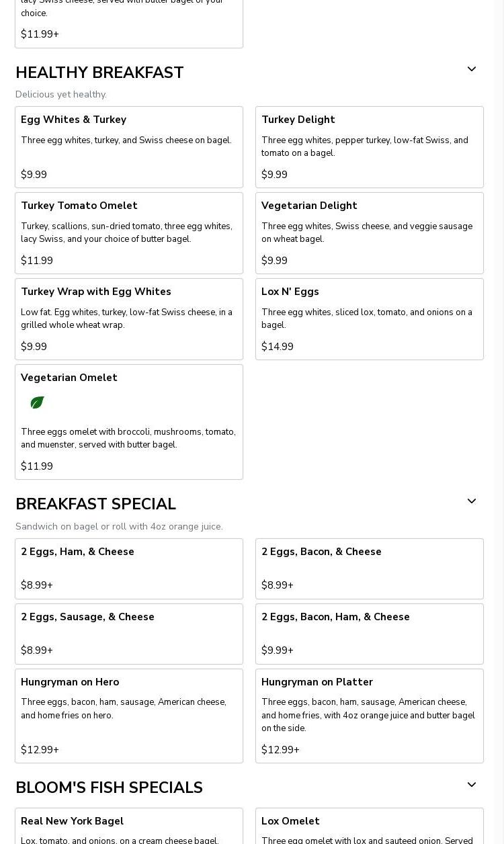Select 2 Eggs, Bacon, & Cheese
504x844 pixels.
[x=369, y=568]
